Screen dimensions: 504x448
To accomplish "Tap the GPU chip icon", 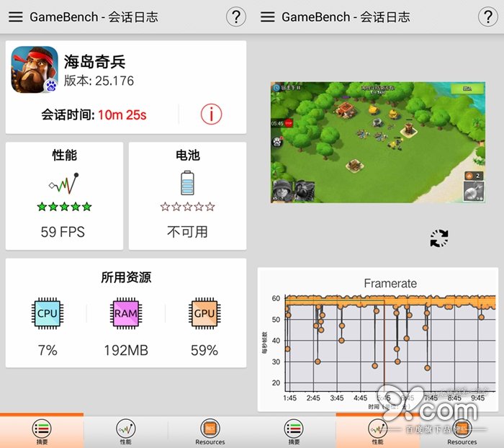I will (x=204, y=313).
